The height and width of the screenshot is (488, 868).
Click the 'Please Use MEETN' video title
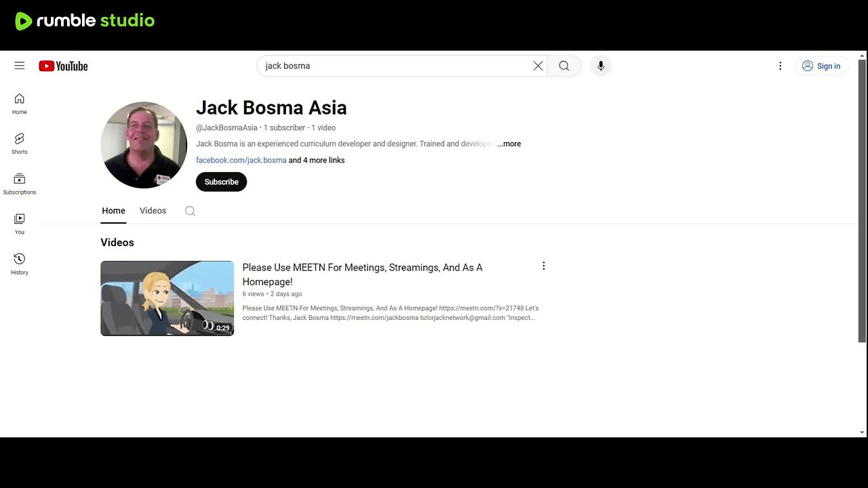(362, 274)
